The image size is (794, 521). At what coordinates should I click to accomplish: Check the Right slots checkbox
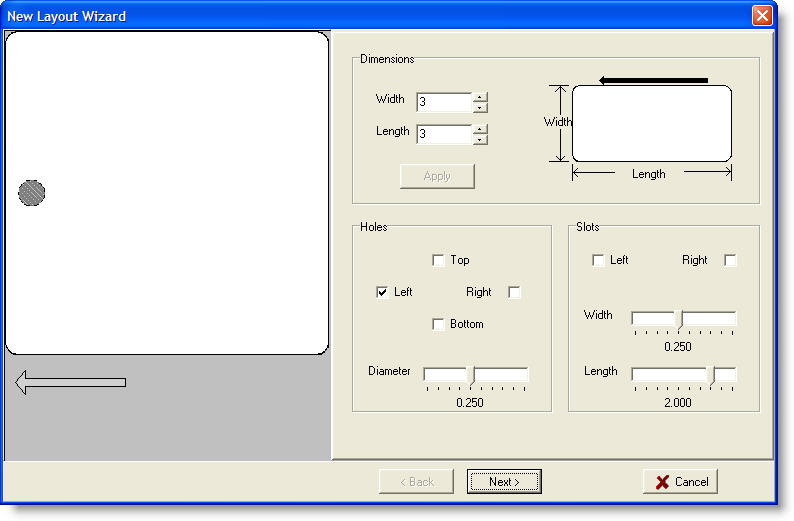point(730,260)
